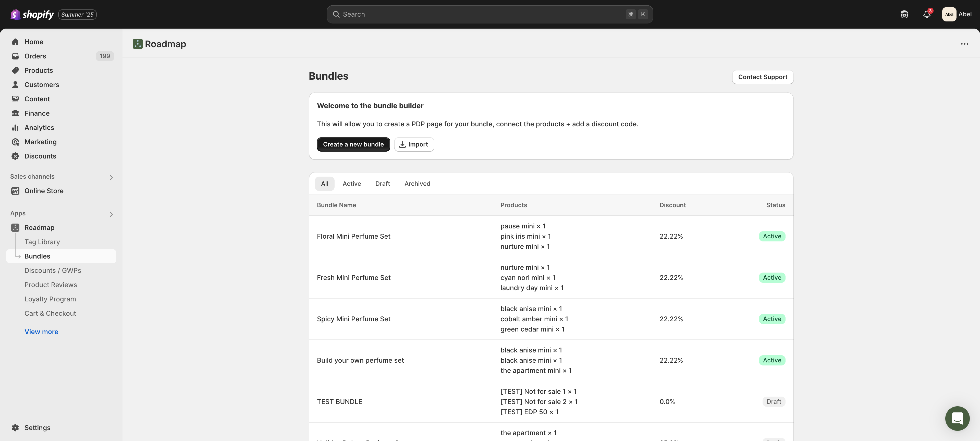Open the notifications bell icon

click(926, 15)
